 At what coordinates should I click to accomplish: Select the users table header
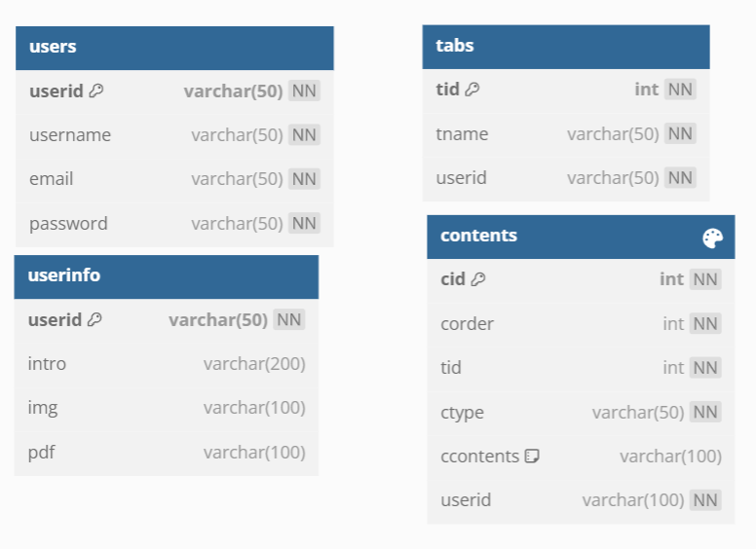pyautogui.click(x=174, y=48)
